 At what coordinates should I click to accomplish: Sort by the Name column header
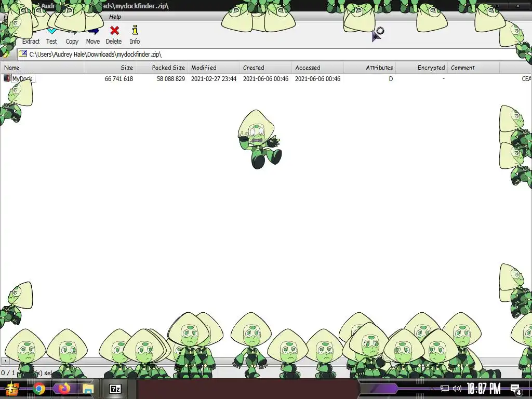coord(42,68)
